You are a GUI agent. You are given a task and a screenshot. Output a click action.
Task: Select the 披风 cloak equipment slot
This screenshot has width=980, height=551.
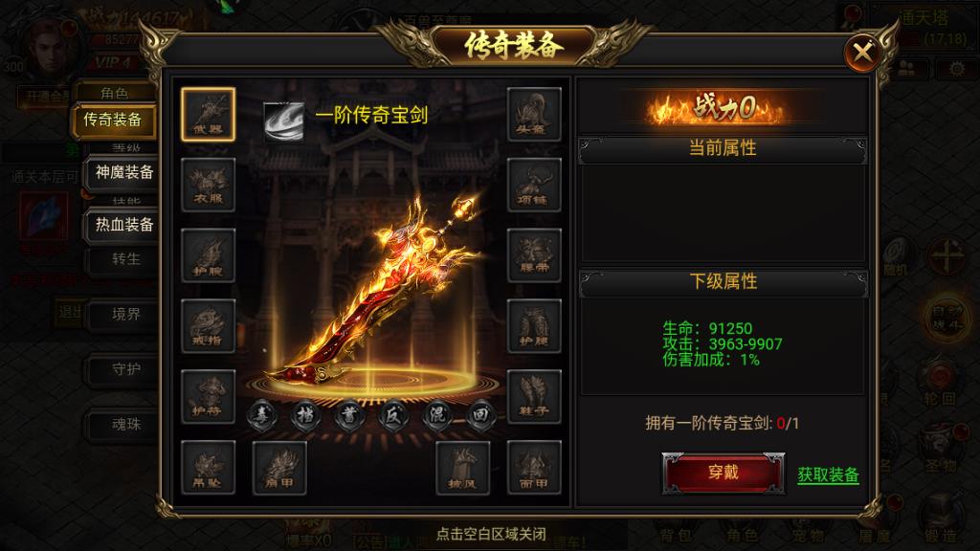click(x=462, y=468)
